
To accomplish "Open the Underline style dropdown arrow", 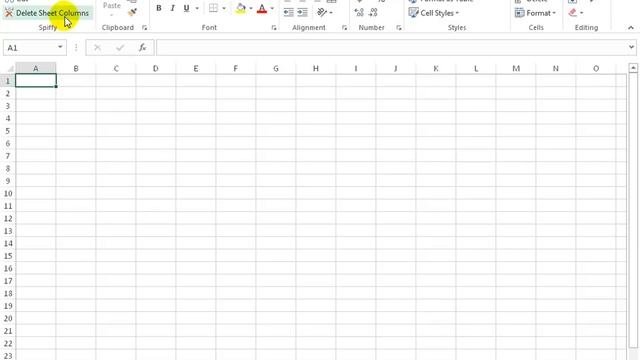I will pyautogui.click(x=197, y=8).
